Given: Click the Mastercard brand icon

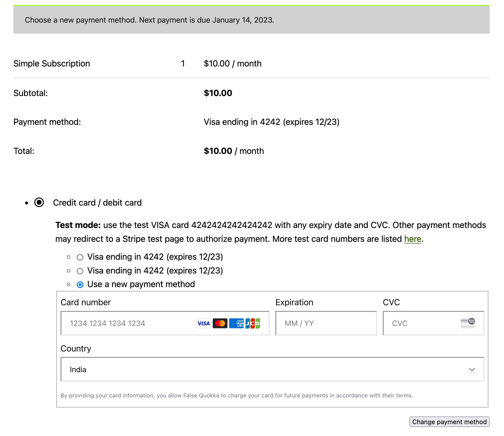Looking at the screenshot, I should pos(220,323).
